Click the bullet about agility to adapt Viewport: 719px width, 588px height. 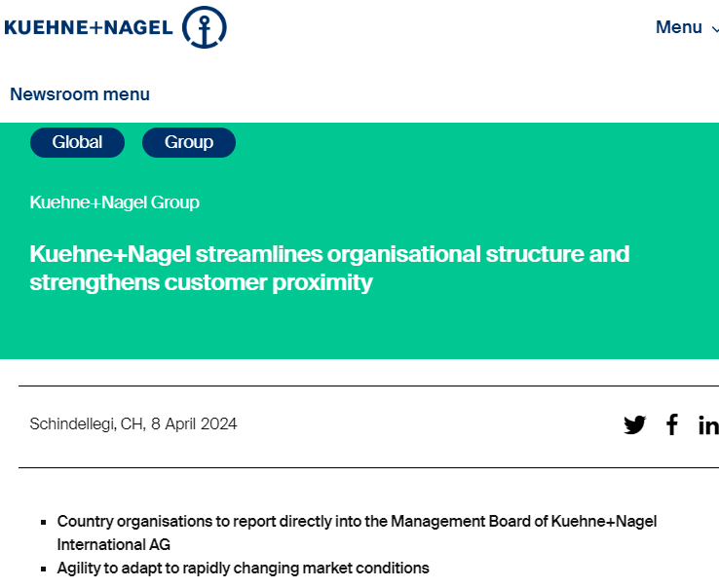pyautogui.click(x=243, y=569)
